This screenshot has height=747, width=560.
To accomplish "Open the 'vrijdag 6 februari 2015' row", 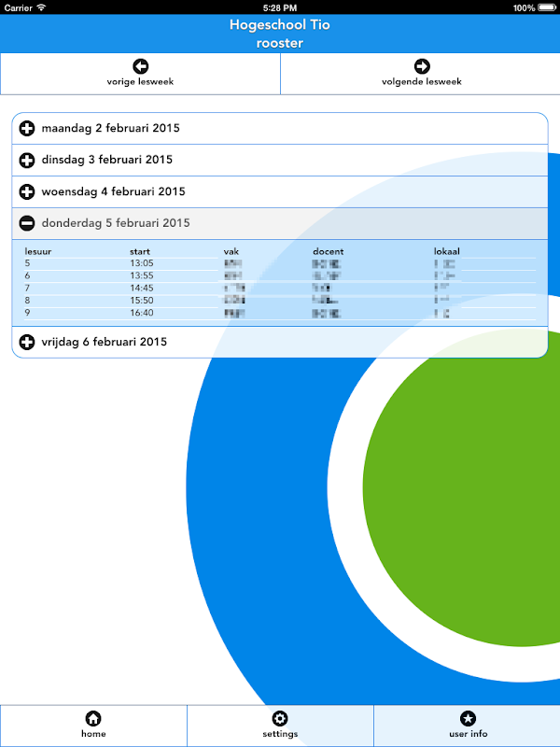I will (280, 342).
